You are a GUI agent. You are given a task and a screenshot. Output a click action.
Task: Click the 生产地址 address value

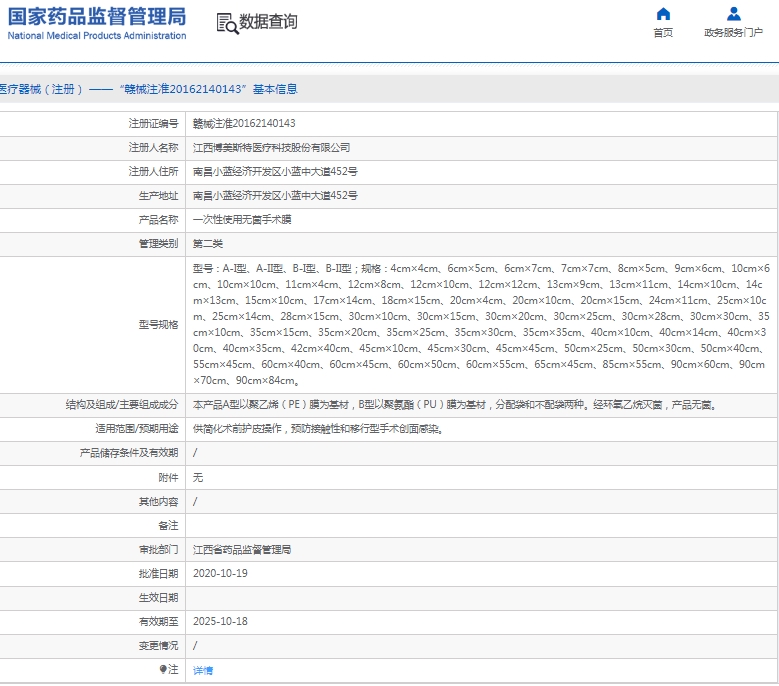pos(275,195)
